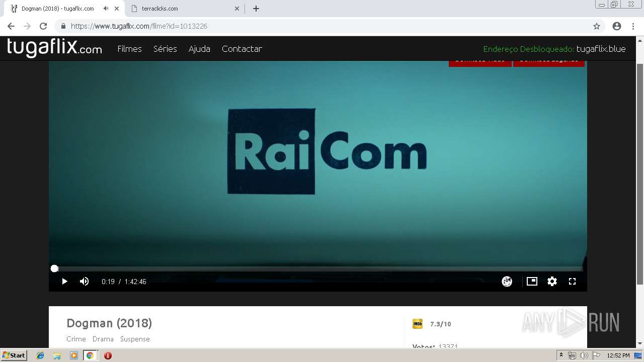This screenshot has height=362, width=644.
Task: Click the page vertical scrollbar thumb
Action: (x=640, y=173)
